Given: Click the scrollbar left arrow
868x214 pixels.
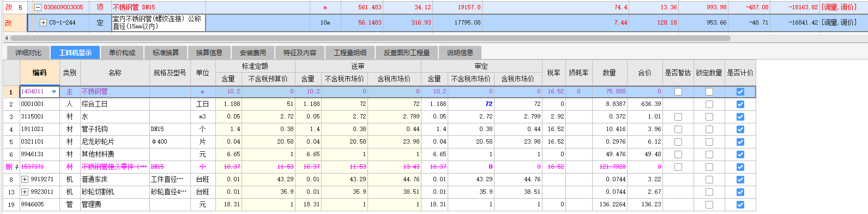Looking at the screenshot, I should click(6, 38).
